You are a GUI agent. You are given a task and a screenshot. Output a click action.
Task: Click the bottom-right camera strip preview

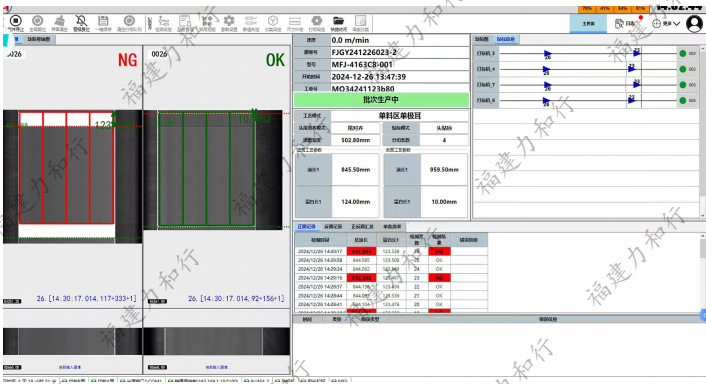[x=217, y=341]
